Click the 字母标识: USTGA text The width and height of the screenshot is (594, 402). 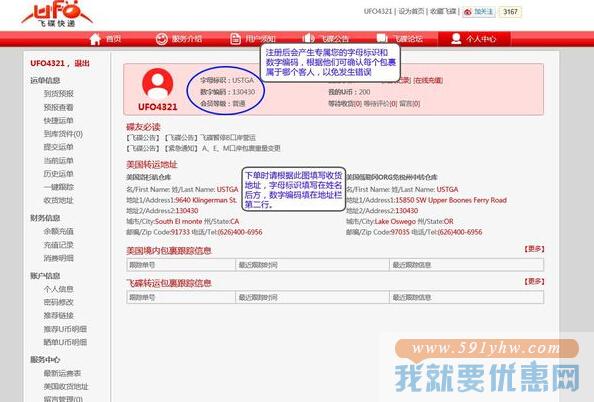click(x=227, y=80)
